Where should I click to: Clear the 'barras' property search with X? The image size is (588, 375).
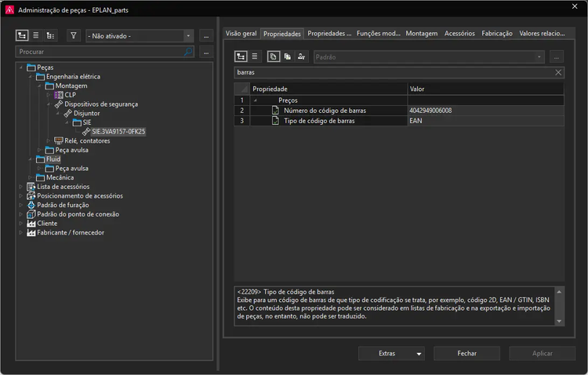coord(558,72)
